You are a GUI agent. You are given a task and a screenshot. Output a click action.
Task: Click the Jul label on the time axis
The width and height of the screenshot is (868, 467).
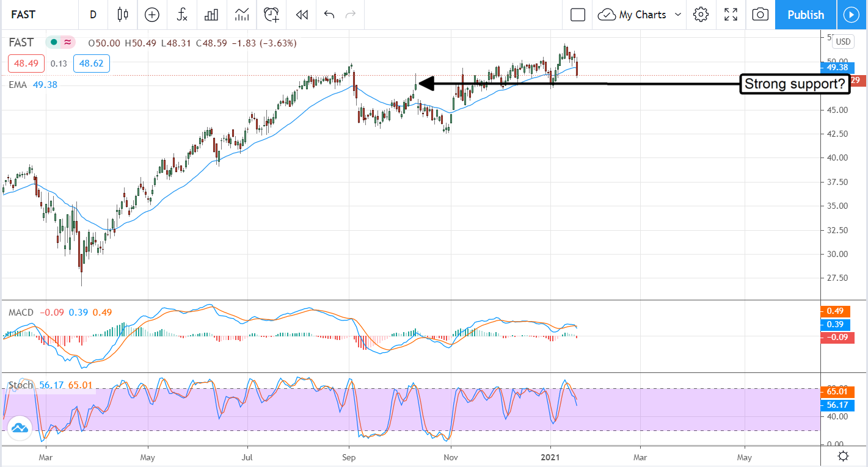(x=247, y=457)
